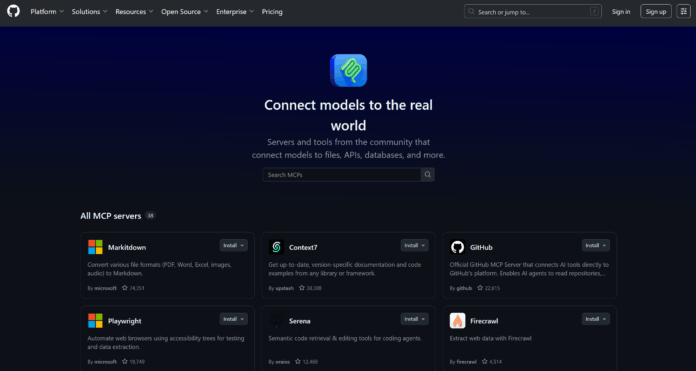696x371 pixels.
Task: Click the github author link
Action: click(x=464, y=288)
